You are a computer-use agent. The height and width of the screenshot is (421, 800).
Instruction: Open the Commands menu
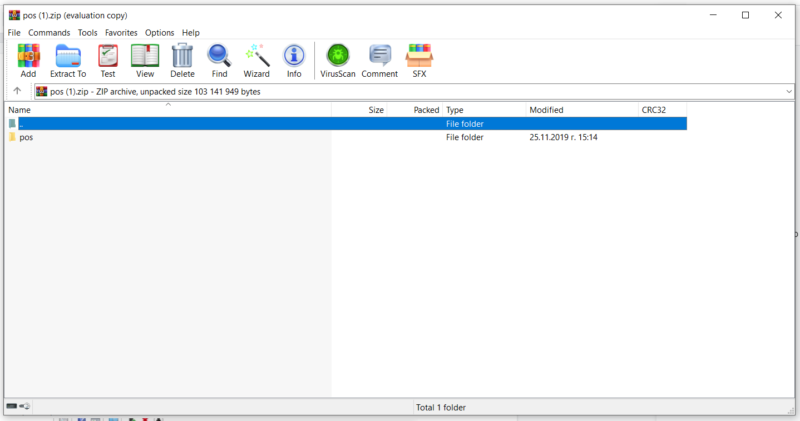49,33
